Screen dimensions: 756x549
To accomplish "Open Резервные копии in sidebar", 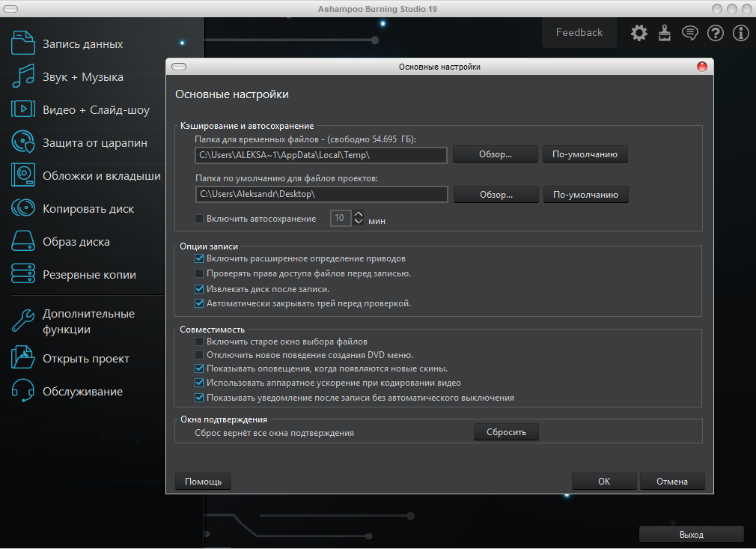I will (89, 274).
